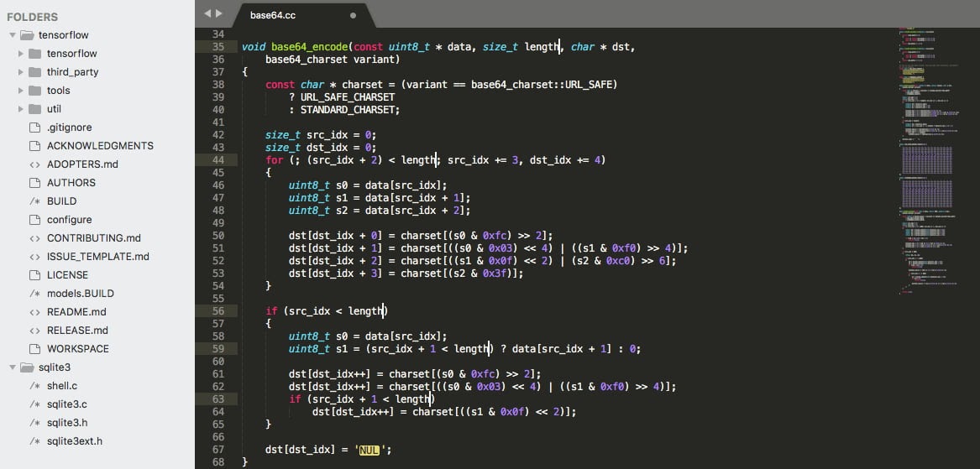
Task: Open sqlite3ext.h from sidebar
Action: 75,441
